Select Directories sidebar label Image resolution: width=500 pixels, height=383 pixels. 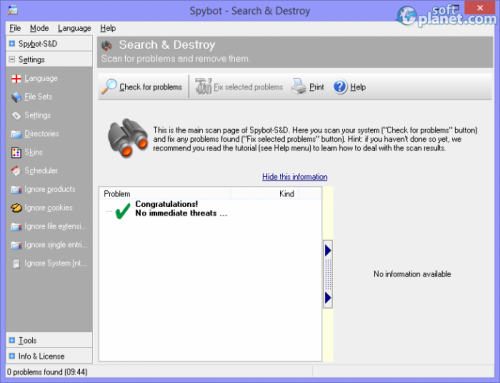point(42,134)
